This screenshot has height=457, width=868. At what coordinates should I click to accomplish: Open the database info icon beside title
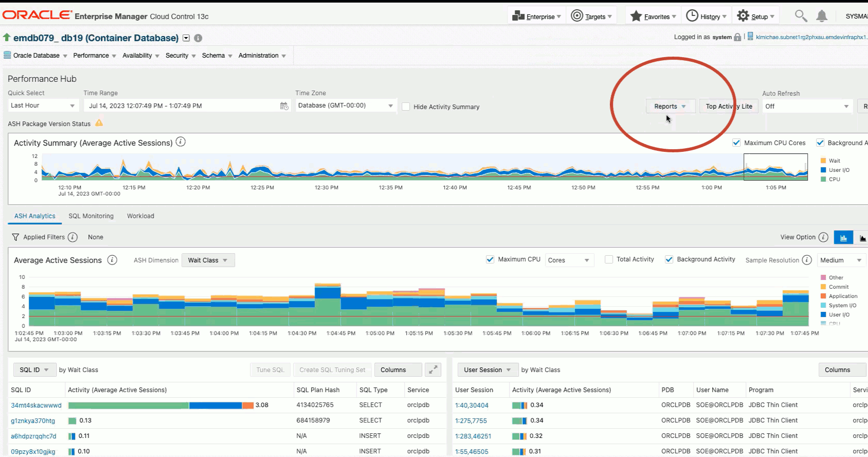click(198, 38)
